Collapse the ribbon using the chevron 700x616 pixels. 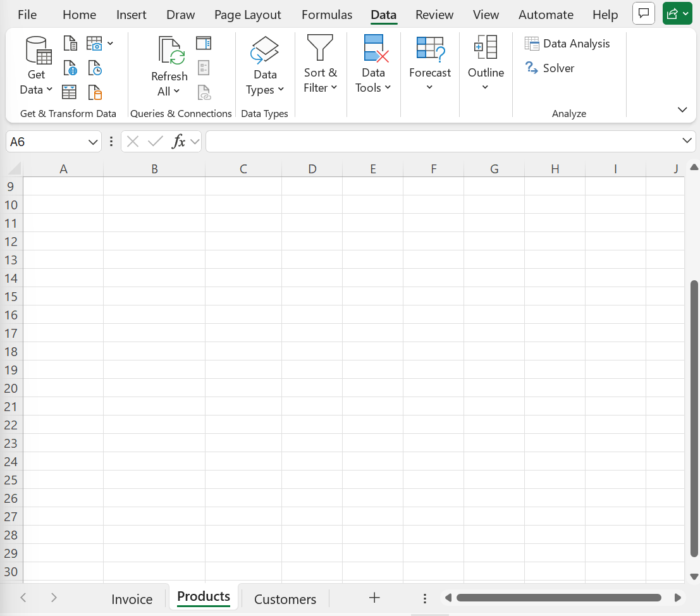[x=682, y=110]
